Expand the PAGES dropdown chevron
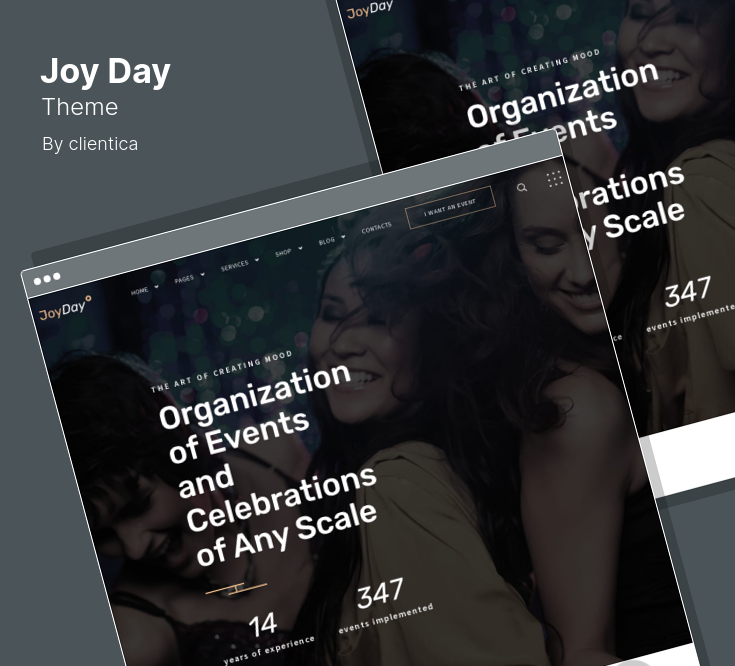 pos(202,274)
